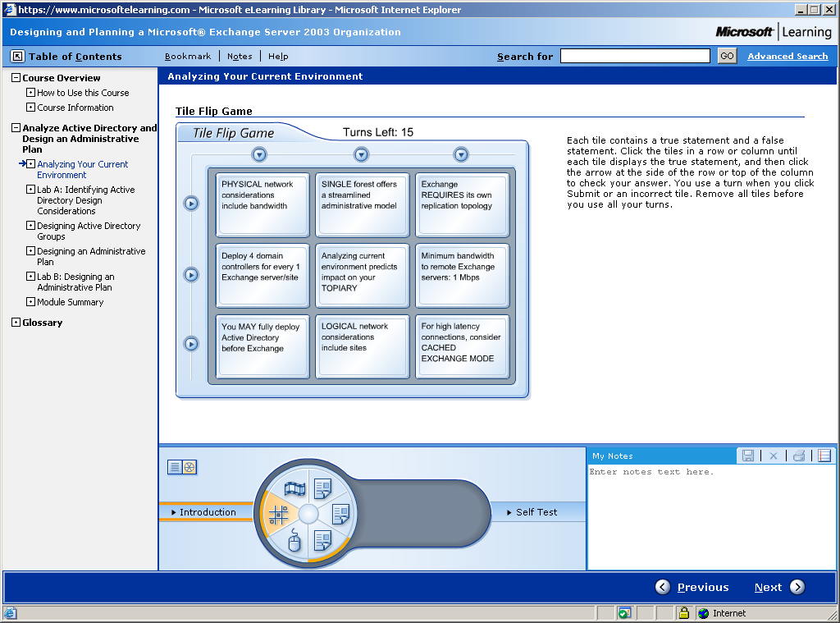Switch to text view icon beside wheel icon
The width and height of the screenshot is (840, 623).
[175, 467]
